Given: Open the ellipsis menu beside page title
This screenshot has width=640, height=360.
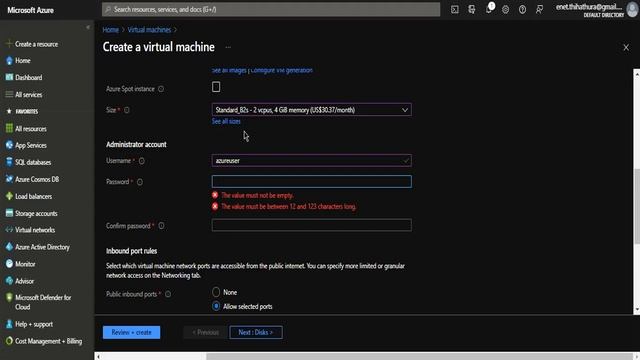Looking at the screenshot, I should [x=228, y=47].
